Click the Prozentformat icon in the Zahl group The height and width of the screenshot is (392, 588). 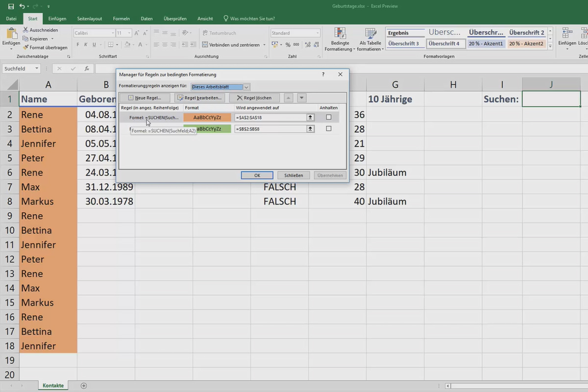point(288,45)
